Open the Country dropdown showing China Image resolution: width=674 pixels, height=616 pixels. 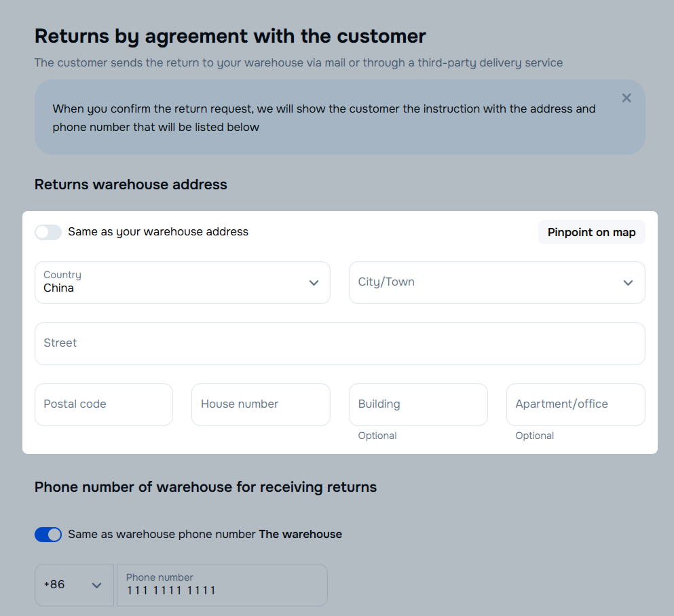183,283
